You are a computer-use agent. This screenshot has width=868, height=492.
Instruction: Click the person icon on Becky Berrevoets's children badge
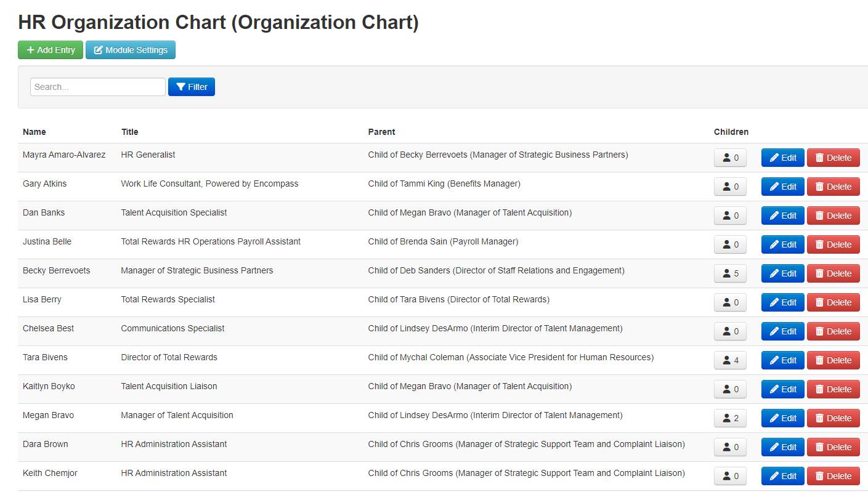pos(726,273)
